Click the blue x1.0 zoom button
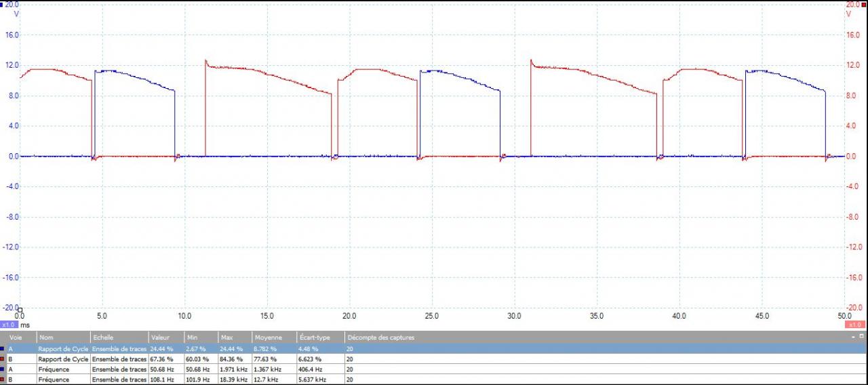Image resolution: width=868 pixels, height=385 pixels. [8, 325]
